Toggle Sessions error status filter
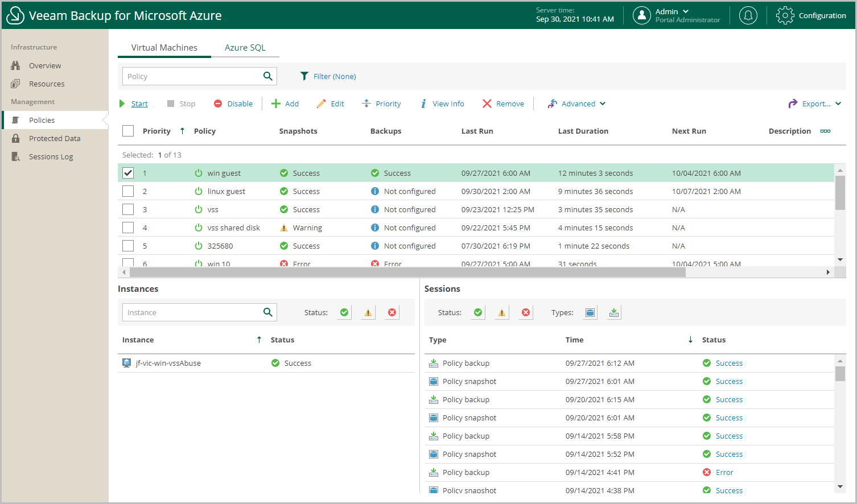 coord(526,312)
